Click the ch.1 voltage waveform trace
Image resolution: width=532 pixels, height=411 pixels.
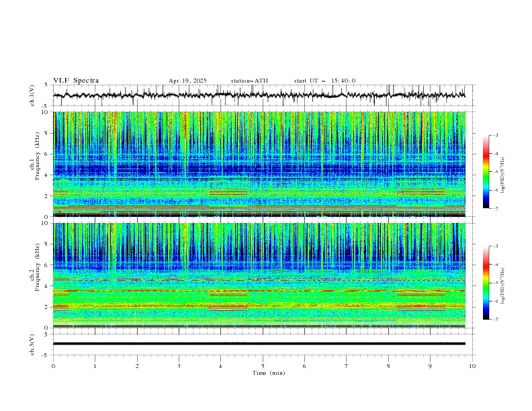coord(259,95)
